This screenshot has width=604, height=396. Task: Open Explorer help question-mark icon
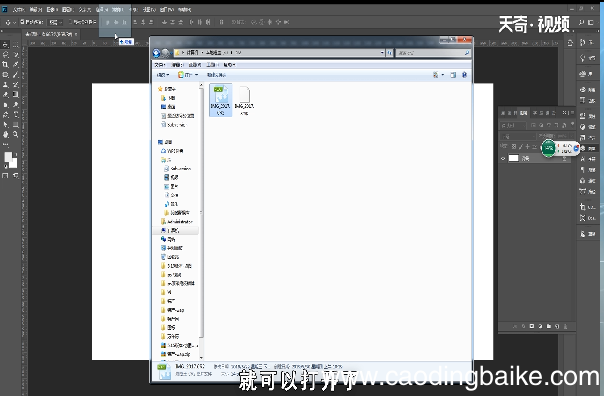[x=464, y=75]
